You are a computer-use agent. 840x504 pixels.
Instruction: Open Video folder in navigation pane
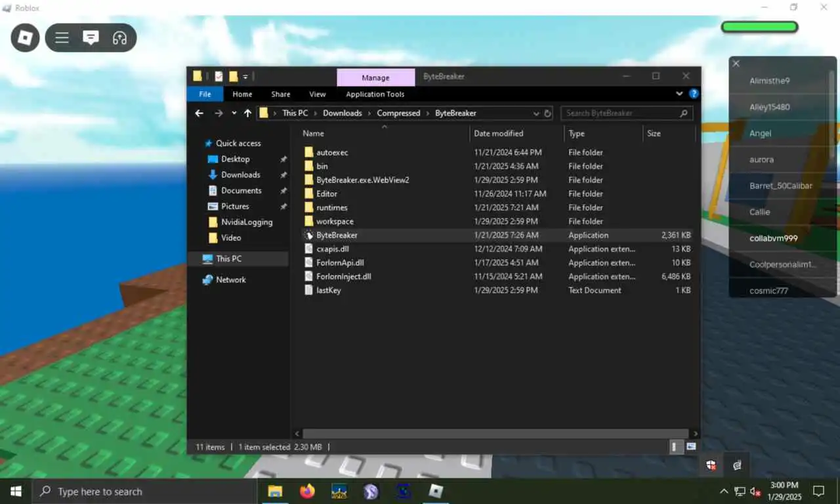tap(230, 238)
